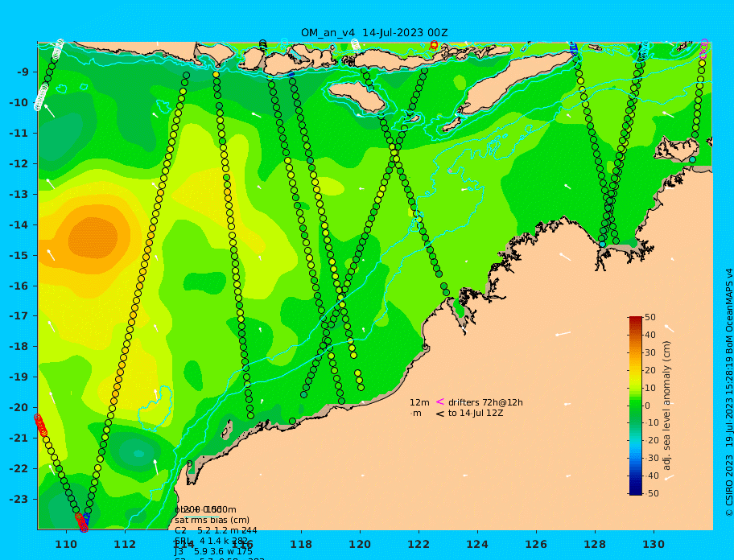The image size is (734, 560).
Task: Click the magenta drifter arrow symbol in legend
Action: tap(440, 401)
